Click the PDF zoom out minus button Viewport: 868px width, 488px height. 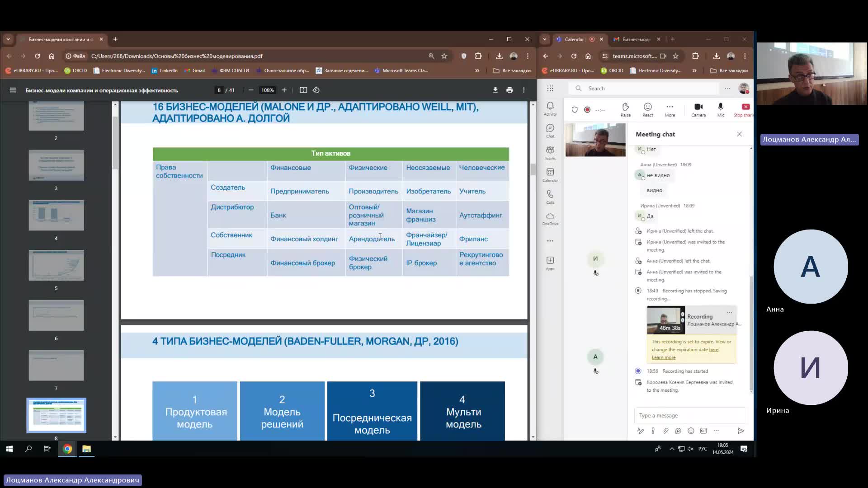click(251, 90)
